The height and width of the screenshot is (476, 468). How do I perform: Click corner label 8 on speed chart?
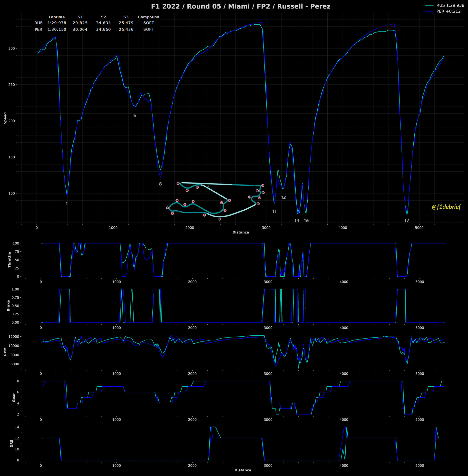160,184
